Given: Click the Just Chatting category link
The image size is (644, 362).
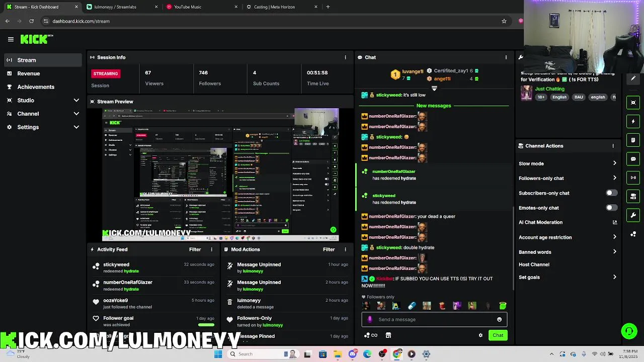Looking at the screenshot, I should coord(549,89).
